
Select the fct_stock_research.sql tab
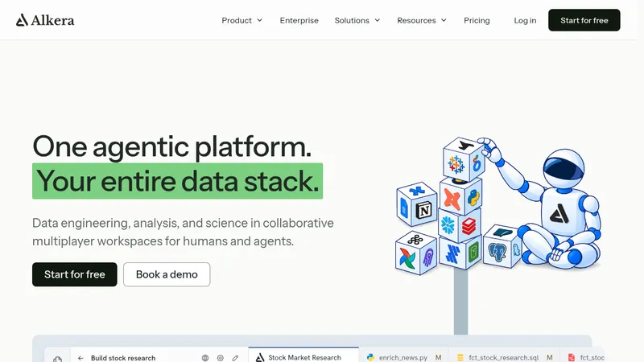[x=504, y=356]
